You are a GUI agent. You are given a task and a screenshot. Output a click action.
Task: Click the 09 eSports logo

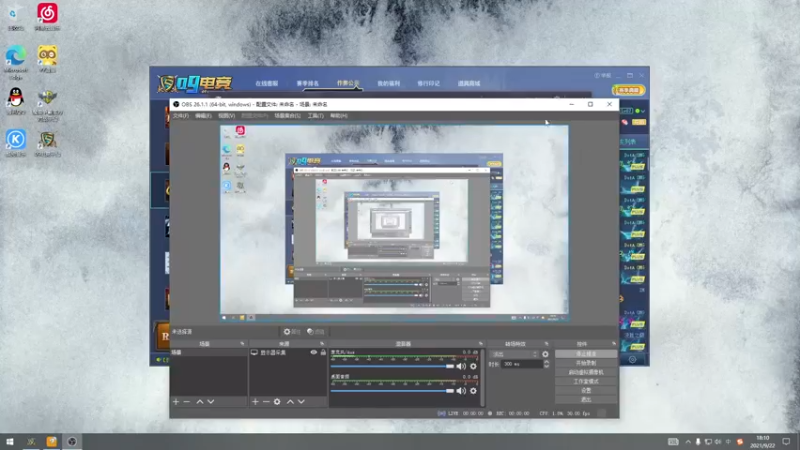[x=194, y=84]
